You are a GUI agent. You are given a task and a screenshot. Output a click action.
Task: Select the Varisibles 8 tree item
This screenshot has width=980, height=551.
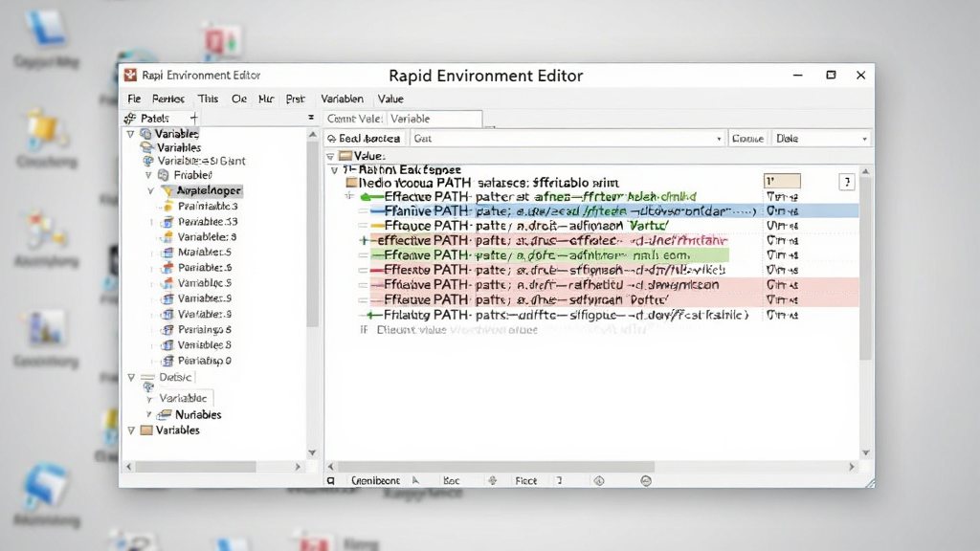coord(205,344)
